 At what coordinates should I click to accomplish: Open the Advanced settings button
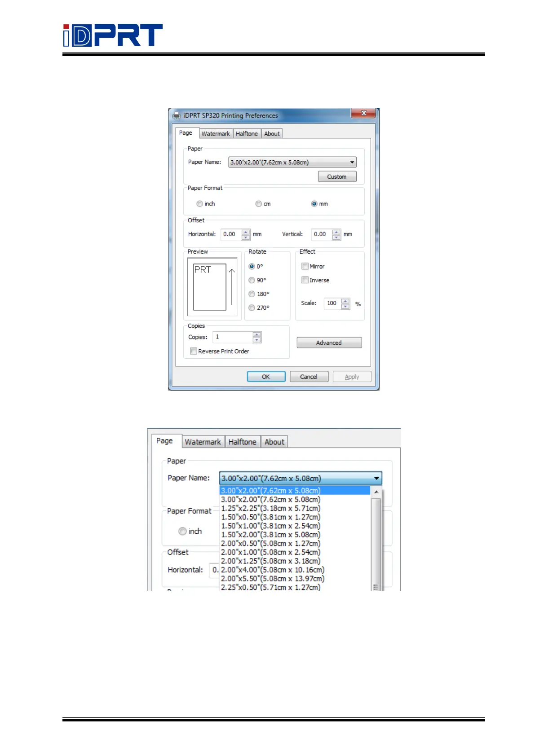(x=329, y=343)
